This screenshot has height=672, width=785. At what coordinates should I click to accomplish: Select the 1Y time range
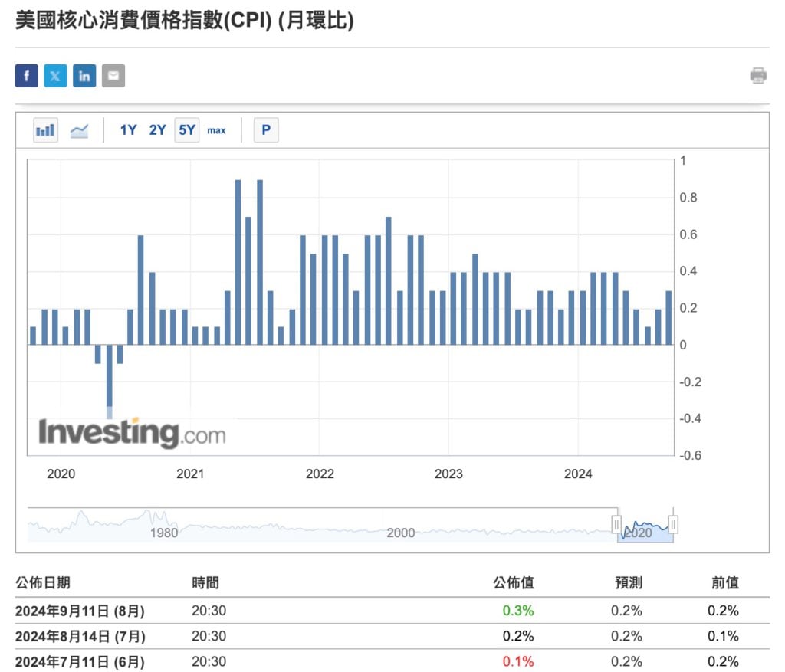[x=128, y=130]
